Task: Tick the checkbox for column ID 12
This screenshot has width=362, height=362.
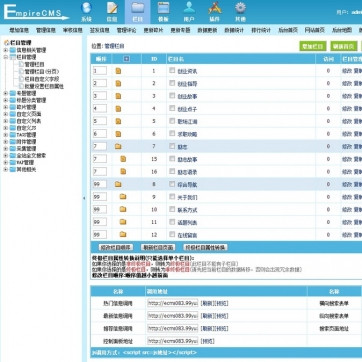Action: (172, 234)
